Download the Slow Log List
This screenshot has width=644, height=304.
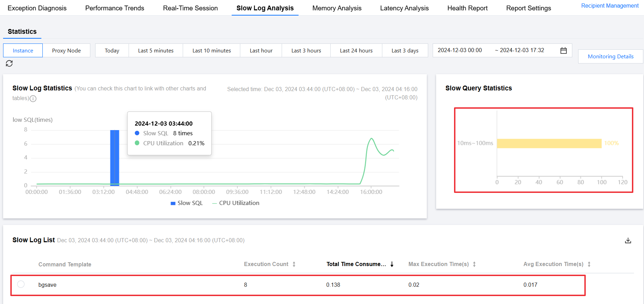pos(628,241)
